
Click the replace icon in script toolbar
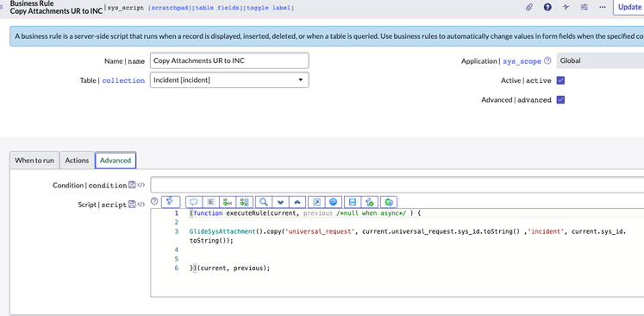tap(227, 202)
